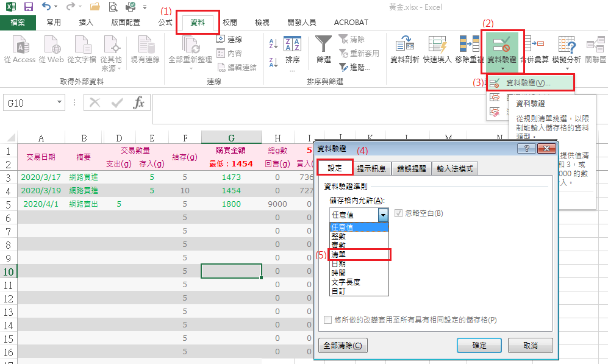Open file via folder icon in quick access
This screenshot has width=608, height=364.
(x=95, y=7)
